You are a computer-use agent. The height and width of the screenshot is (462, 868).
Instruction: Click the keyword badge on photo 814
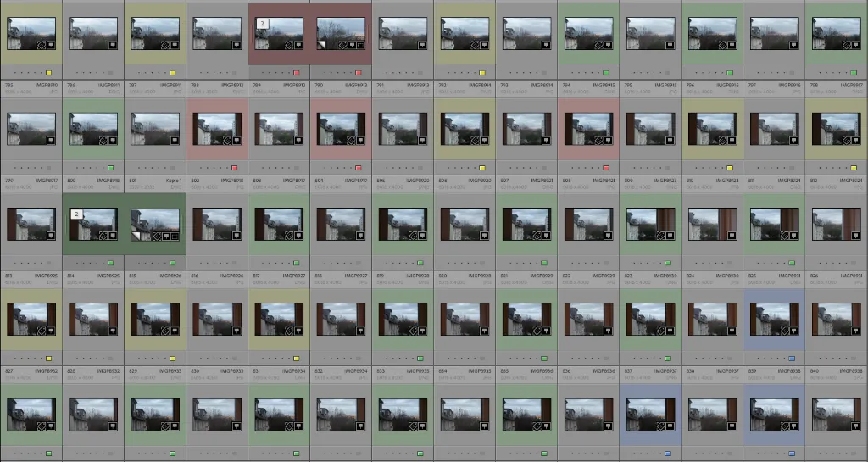point(113,331)
